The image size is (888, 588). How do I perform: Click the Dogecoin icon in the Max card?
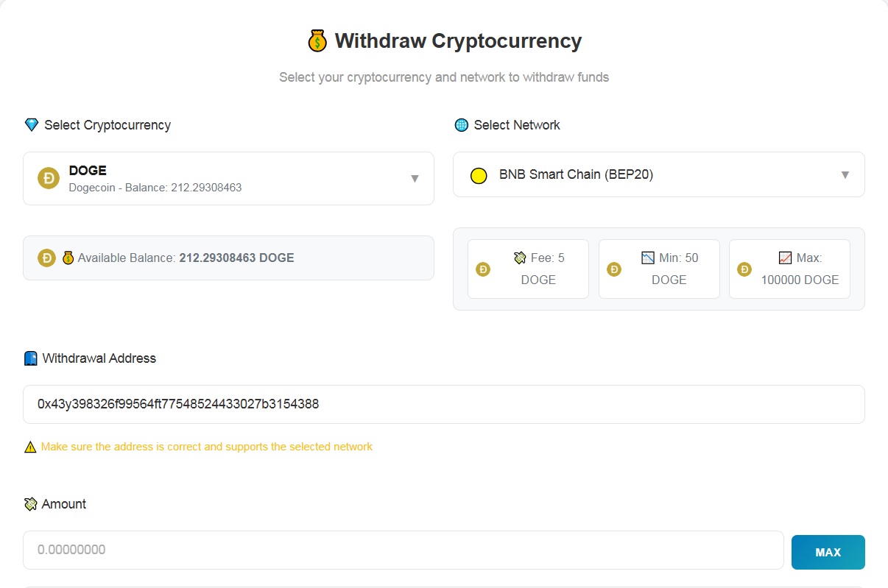point(744,269)
